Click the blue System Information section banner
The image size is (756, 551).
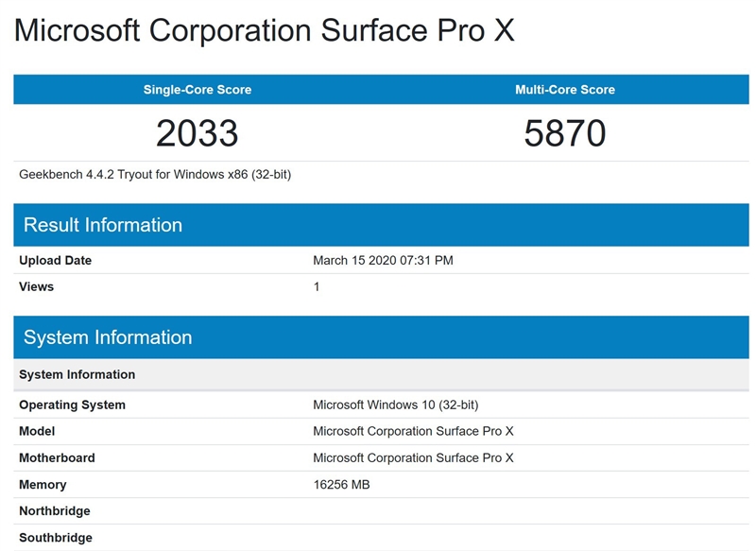click(x=108, y=337)
